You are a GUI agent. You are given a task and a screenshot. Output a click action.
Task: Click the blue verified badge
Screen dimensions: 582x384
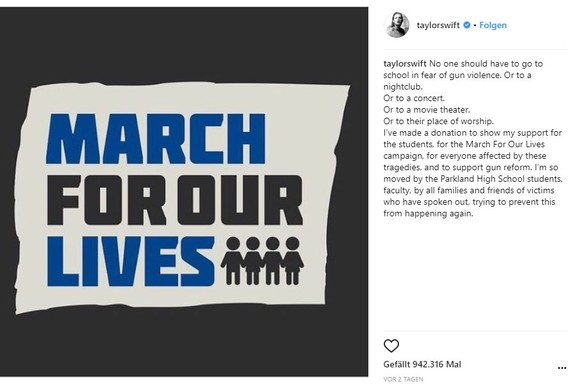pos(467,25)
